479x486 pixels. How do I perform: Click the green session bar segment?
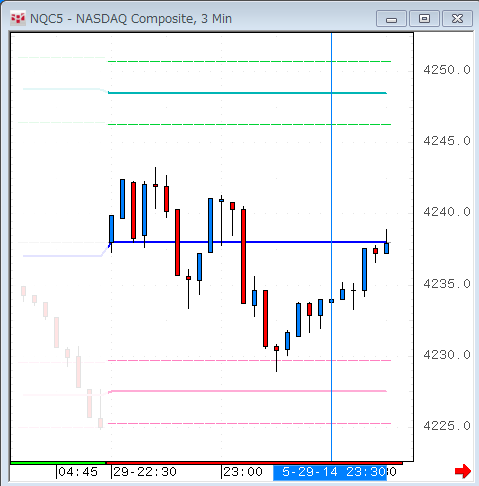(x=58, y=463)
